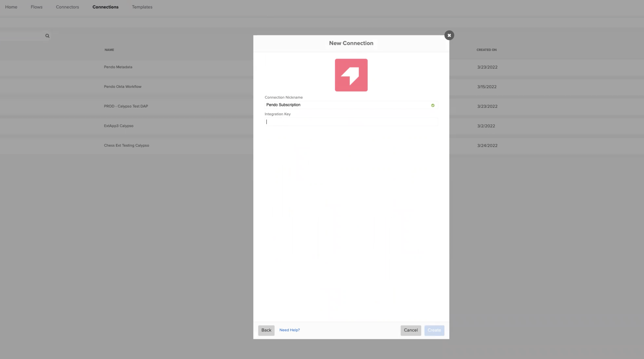Click the 3/24/2022 created date
Screen dimensions: 644x359
487,146
